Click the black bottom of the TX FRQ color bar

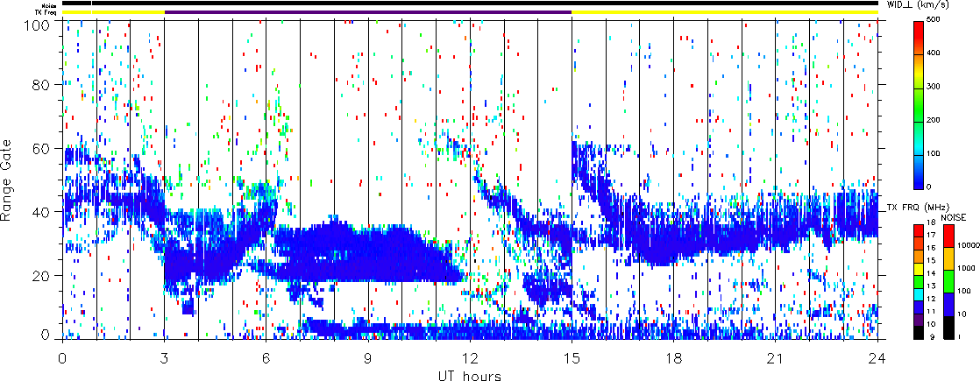[918, 333]
